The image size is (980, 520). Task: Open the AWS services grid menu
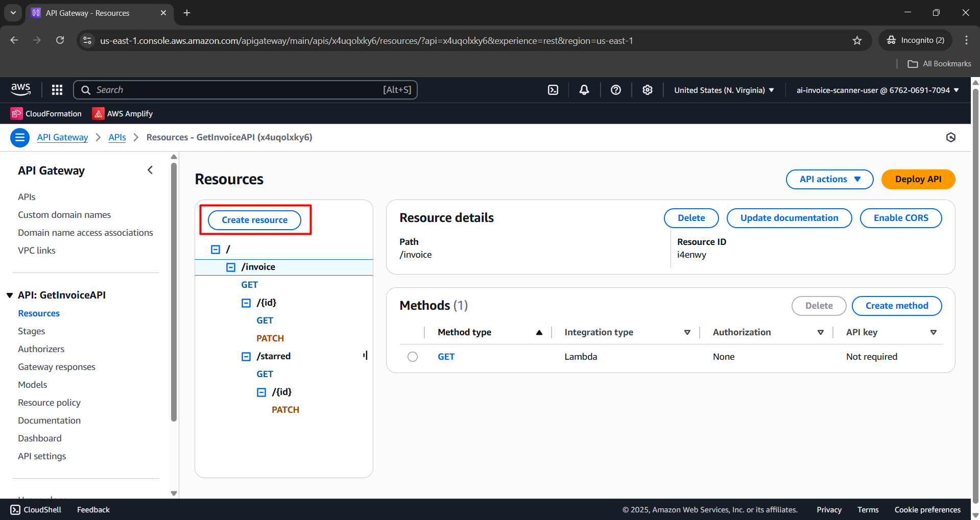pos(57,90)
